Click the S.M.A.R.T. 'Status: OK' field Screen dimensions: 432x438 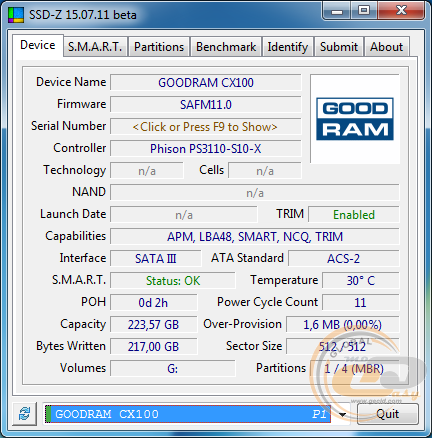pyautogui.click(x=173, y=281)
